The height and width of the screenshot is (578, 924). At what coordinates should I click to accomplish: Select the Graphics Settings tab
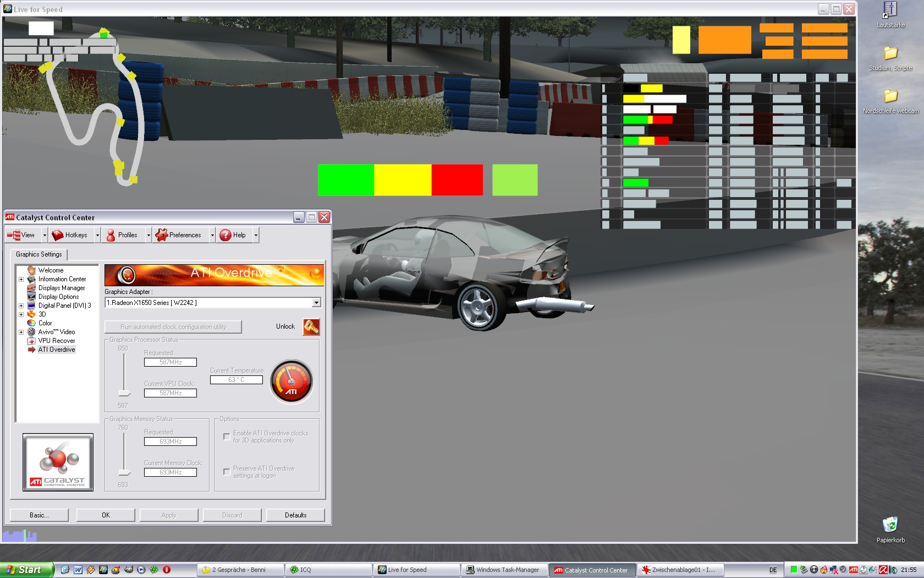pos(38,254)
